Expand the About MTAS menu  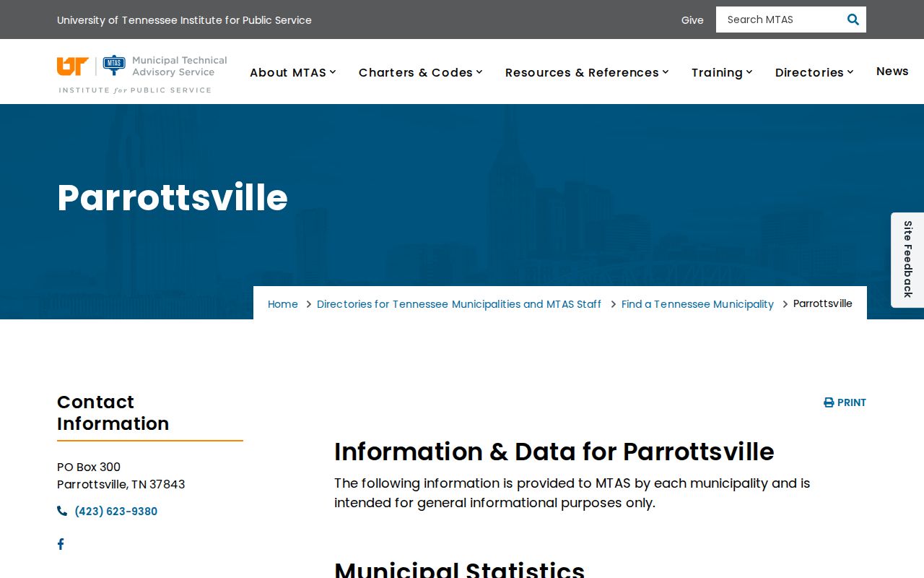[293, 72]
